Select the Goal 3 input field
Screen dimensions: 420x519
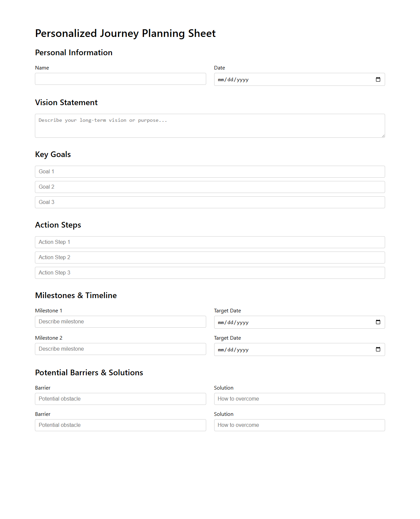coord(210,202)
